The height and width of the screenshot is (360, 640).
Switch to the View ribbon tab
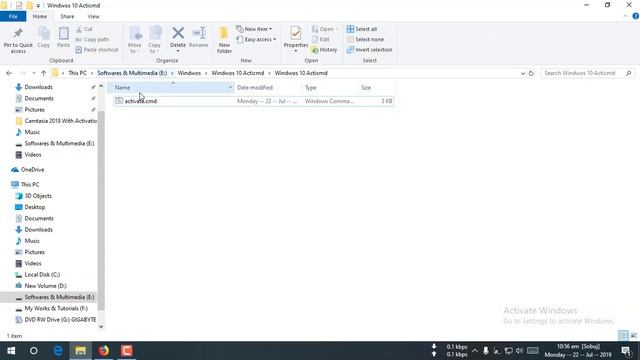tap(93, 16)
